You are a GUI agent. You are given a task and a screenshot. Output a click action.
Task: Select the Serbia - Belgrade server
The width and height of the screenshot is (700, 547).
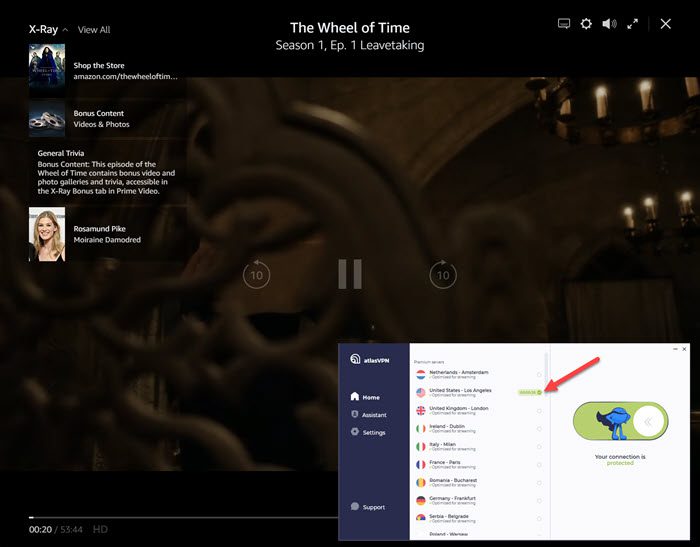tap(479, 518)
